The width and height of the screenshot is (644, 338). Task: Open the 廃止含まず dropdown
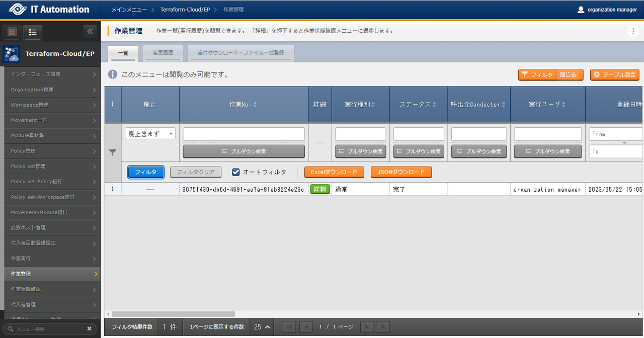click(x=150, y=134)
